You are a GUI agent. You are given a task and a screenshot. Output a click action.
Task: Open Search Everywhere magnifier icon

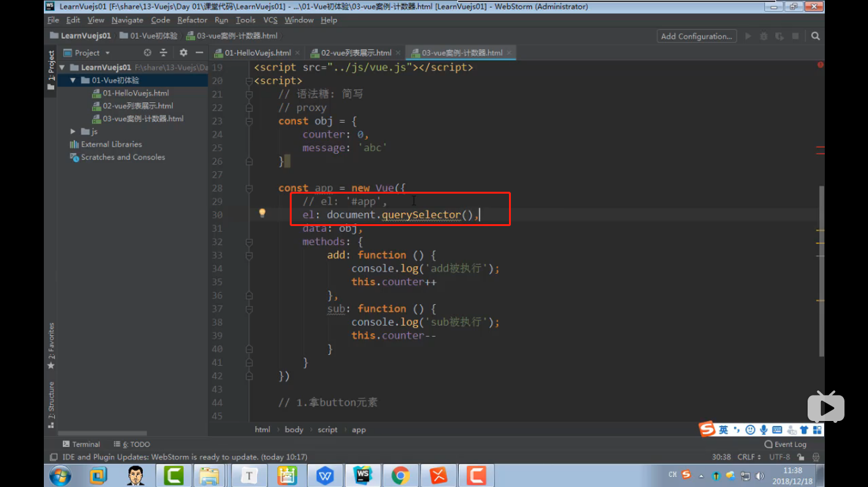(x=815, y=36)
